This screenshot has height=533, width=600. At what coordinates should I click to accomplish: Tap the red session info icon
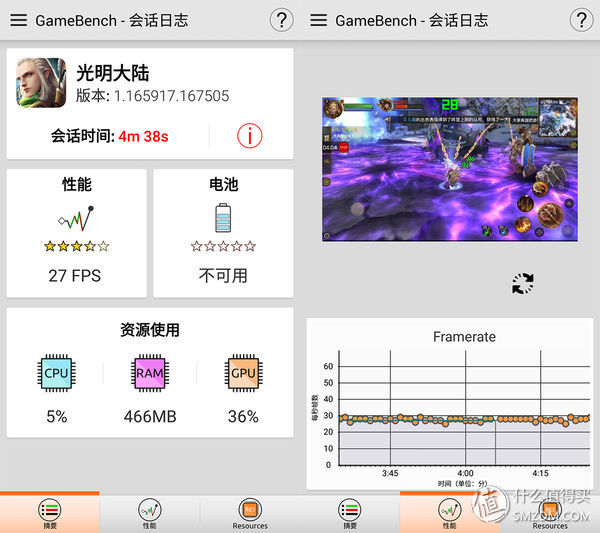(x=249, y=136)
